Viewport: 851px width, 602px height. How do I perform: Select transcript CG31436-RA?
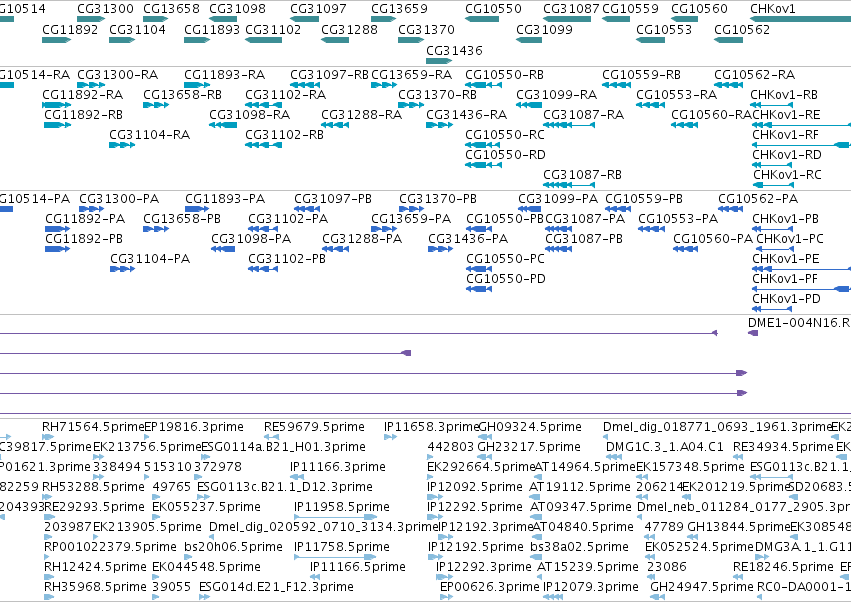(467, 115)
